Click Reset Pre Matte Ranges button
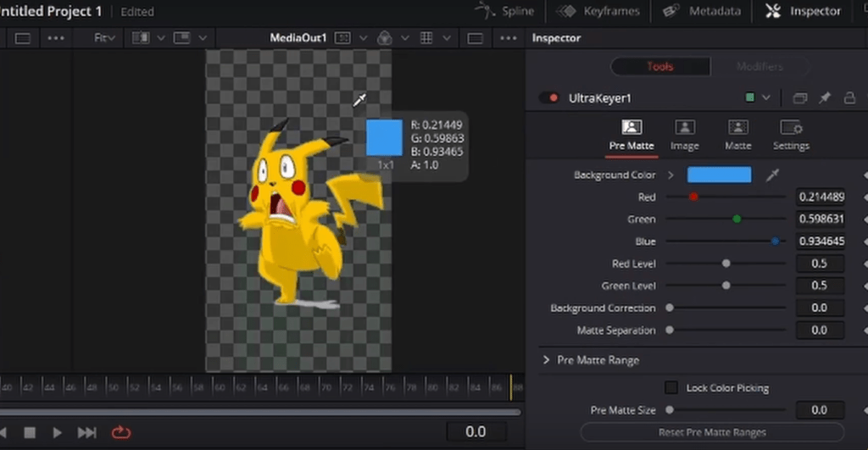The height and width of the screenshot is (450, 868). point(712,432)
